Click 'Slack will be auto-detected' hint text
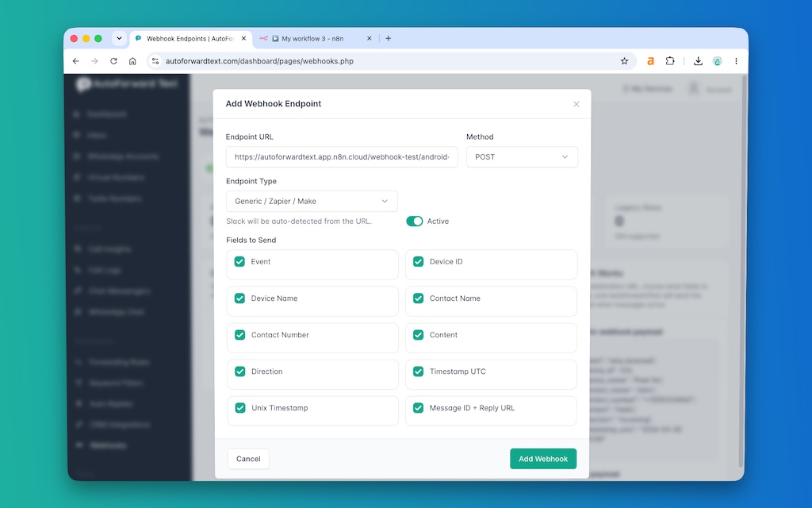 click(x=299, y=221)
